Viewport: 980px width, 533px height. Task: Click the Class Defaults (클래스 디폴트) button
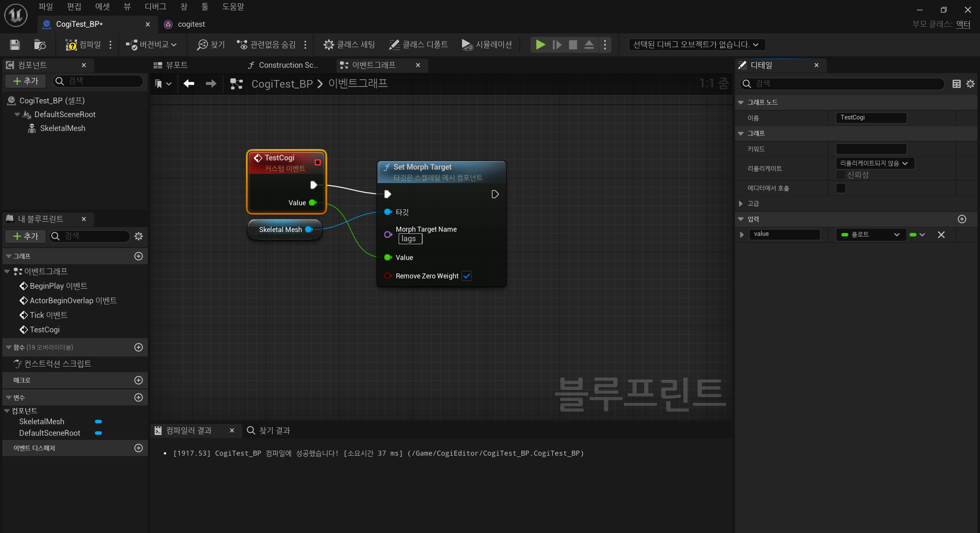point(419,45)
